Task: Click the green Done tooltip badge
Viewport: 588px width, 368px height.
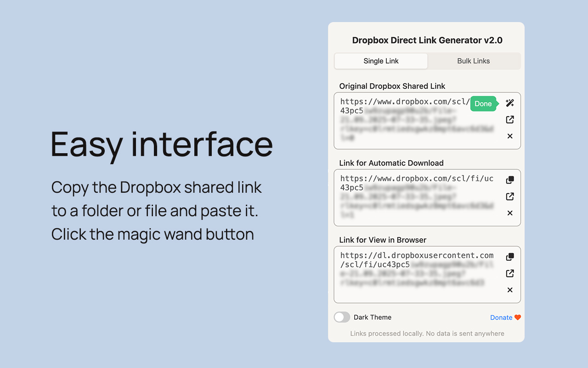Action: tap(483, 103)
